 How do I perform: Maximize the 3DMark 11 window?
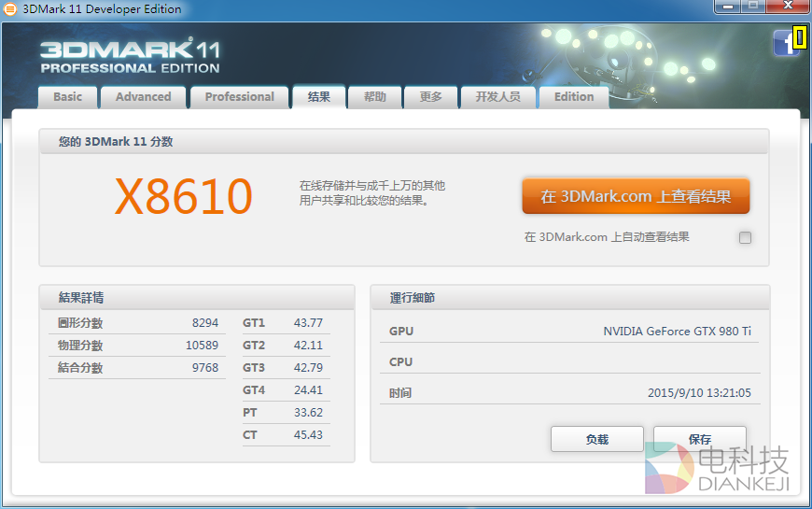pyautogui.click(x=753, y=7)
